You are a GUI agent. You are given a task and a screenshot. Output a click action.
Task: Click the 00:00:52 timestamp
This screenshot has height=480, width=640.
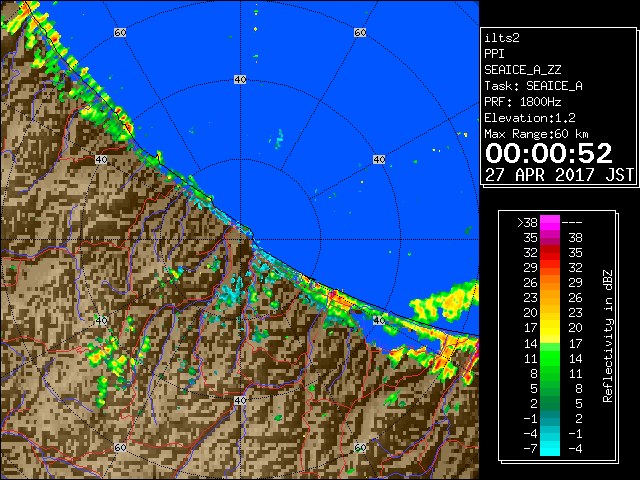(x=549, y=153)
